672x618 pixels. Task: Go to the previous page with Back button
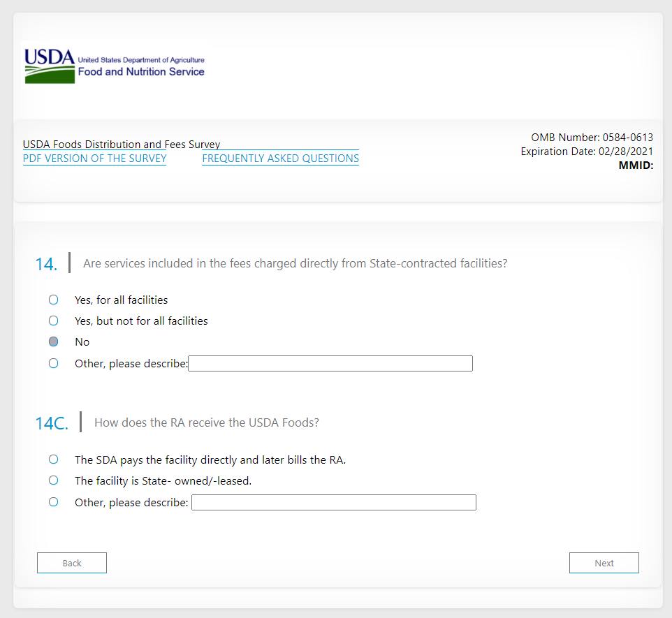[72, 563]
